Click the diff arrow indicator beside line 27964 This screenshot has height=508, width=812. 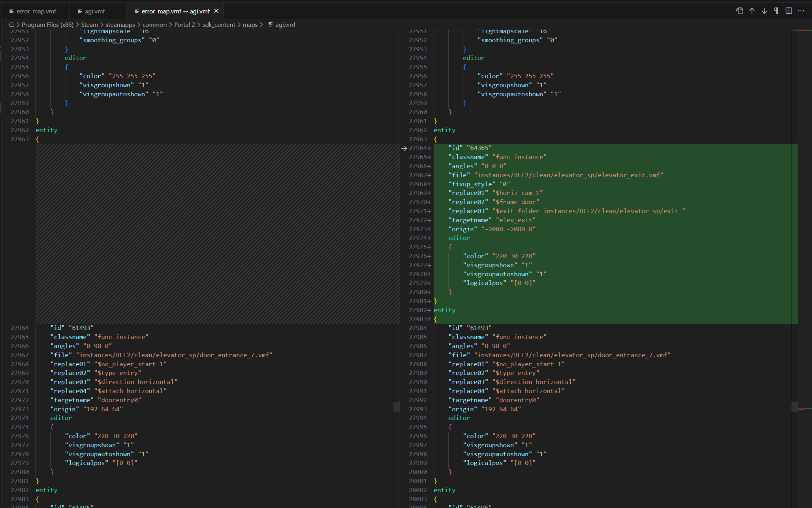(404, 148)
